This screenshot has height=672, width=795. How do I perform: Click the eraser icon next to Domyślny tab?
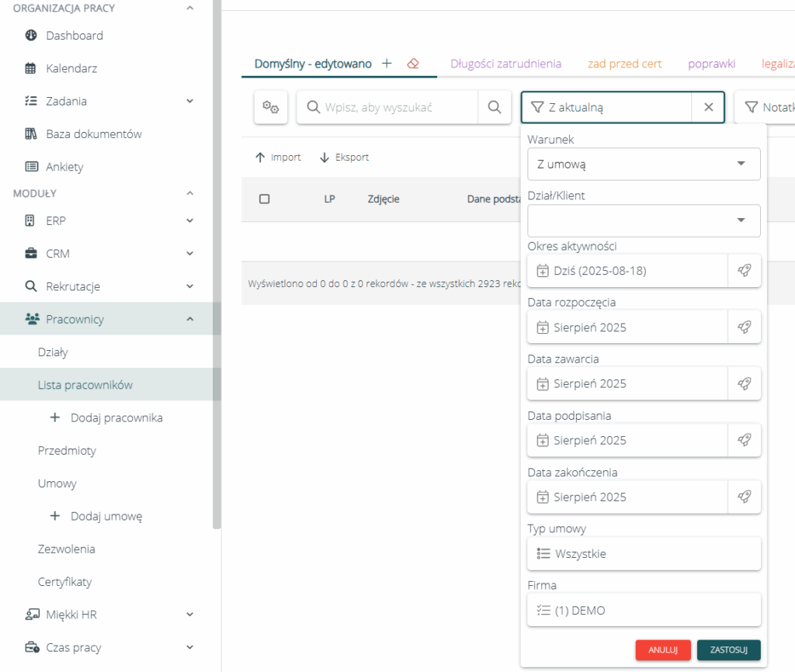[x=413, y=64]
